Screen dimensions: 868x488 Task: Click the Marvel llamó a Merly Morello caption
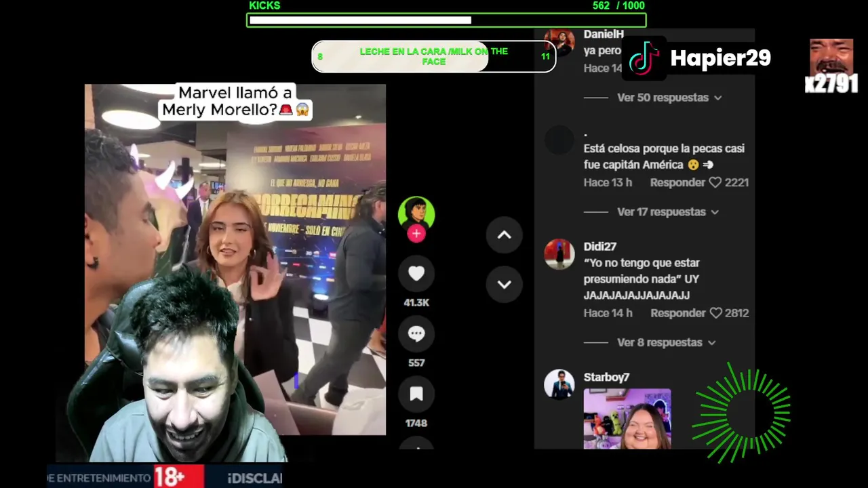click(235, 102)
